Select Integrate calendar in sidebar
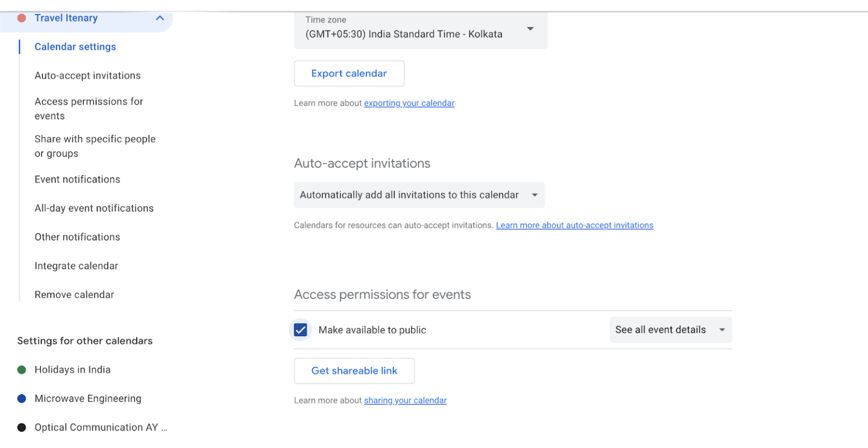Viewport: 868px width, 448px height. tap(76, 266)
